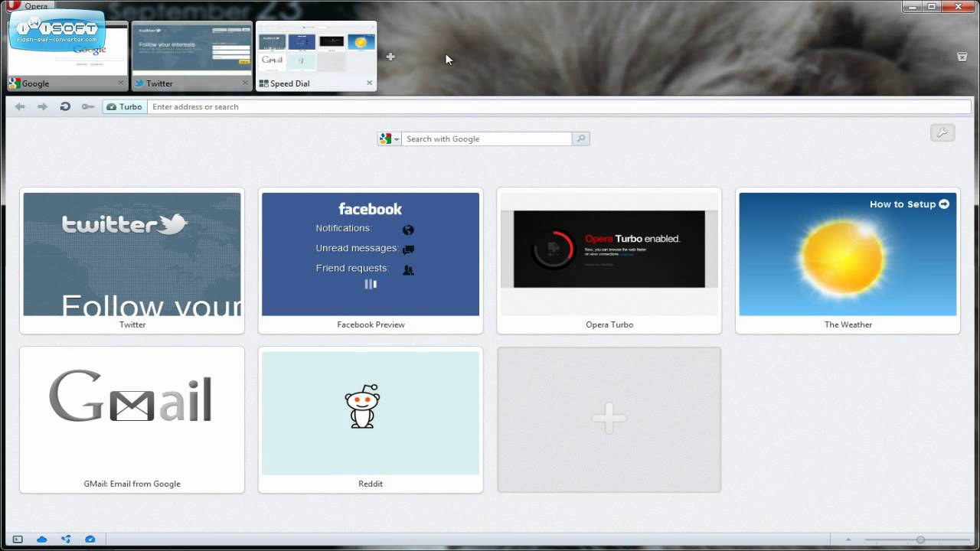This screenshot has width=980, height=551.
Task: Click the Search with Google box
Action: [487, 139]
